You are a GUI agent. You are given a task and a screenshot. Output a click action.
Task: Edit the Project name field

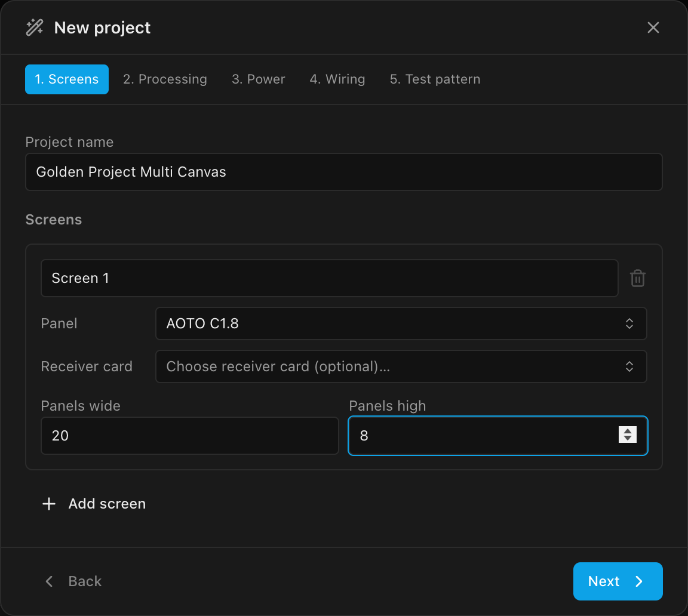coord(343,172)
